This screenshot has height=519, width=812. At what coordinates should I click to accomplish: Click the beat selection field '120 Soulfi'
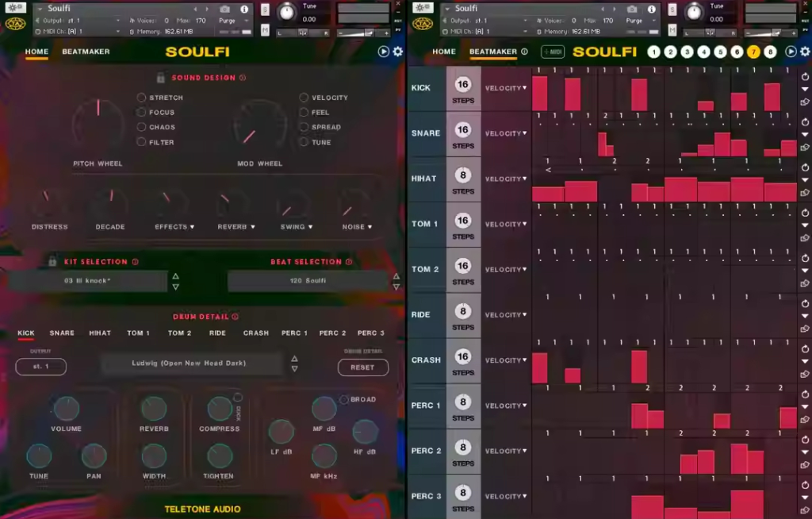point(308,280)
